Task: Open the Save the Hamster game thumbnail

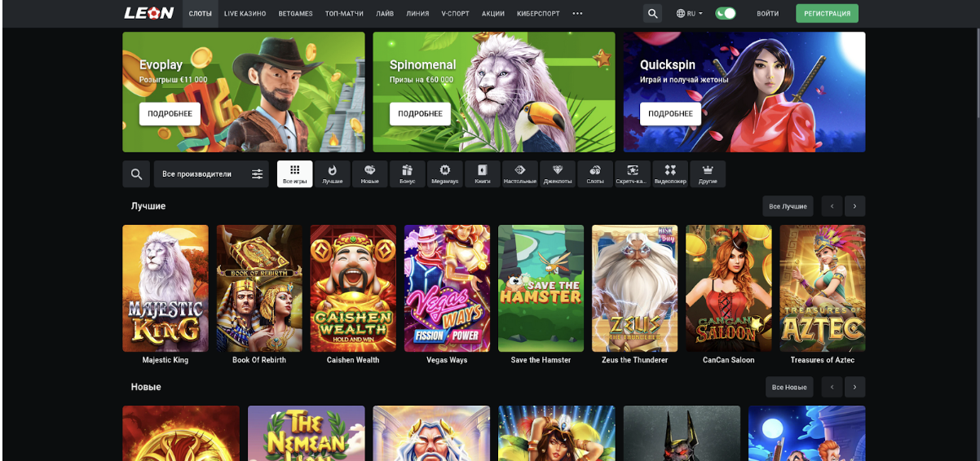Action: click(x=541, y=288)
